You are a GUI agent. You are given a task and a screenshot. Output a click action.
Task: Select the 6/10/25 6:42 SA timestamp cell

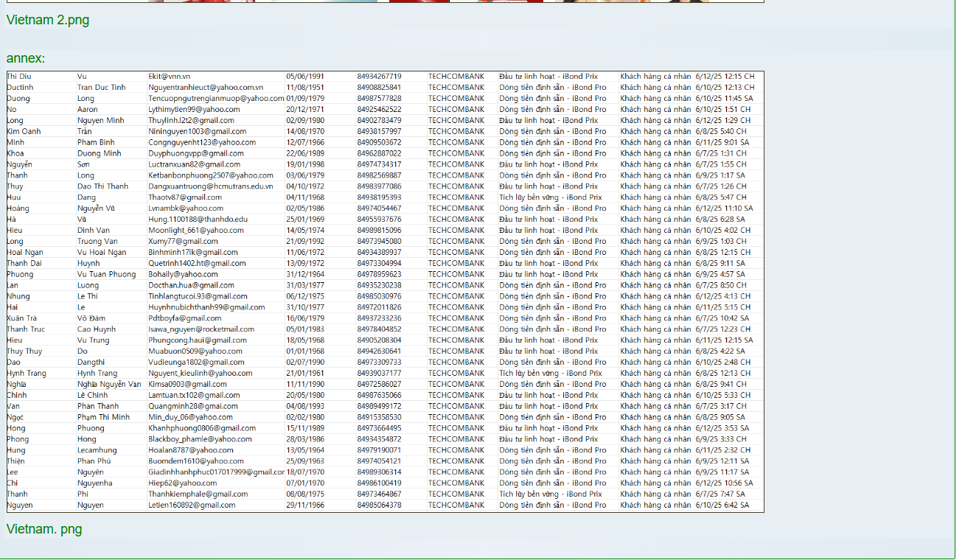[722, 505]
